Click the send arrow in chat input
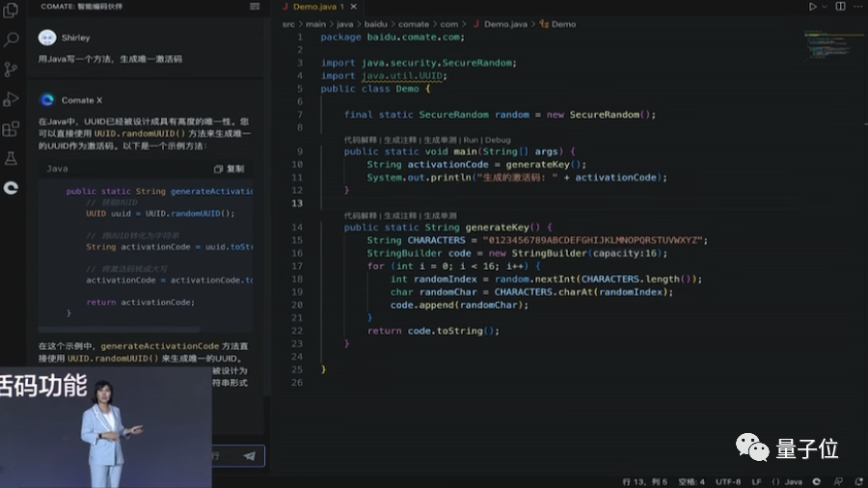 250,456
